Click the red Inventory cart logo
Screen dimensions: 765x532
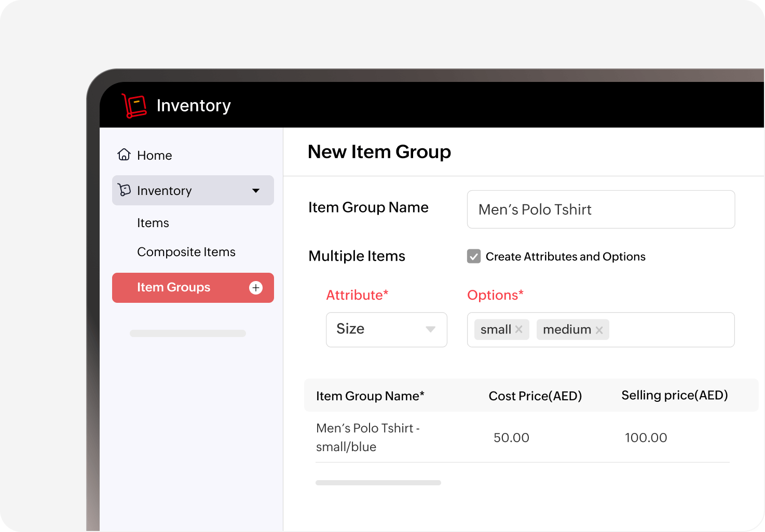(x=134, y=105)
